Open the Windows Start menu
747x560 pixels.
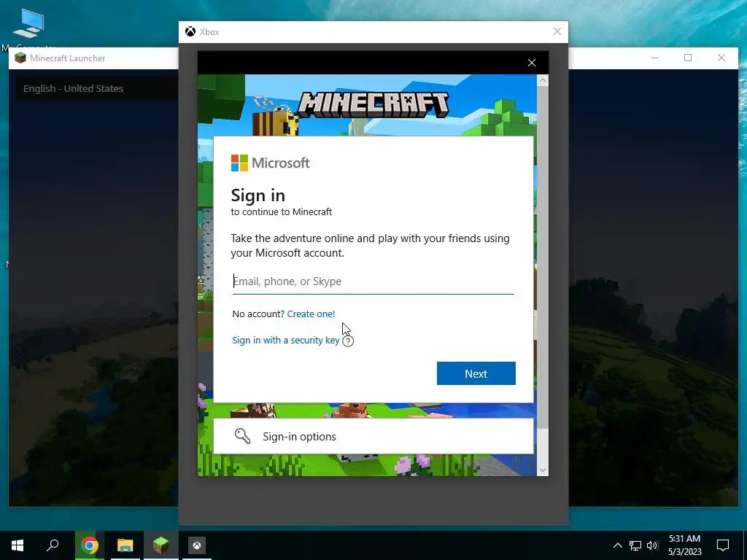(x=18, y=545)
